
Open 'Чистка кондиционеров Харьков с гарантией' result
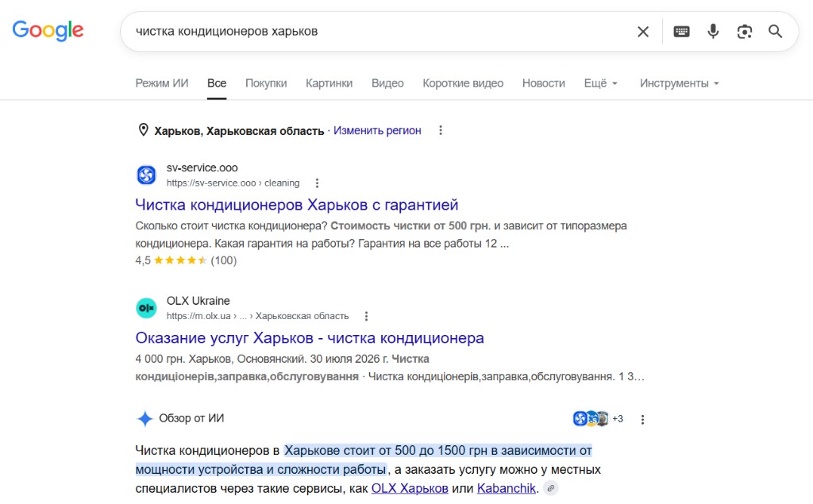pyautogui.click(x=297, y=205)
